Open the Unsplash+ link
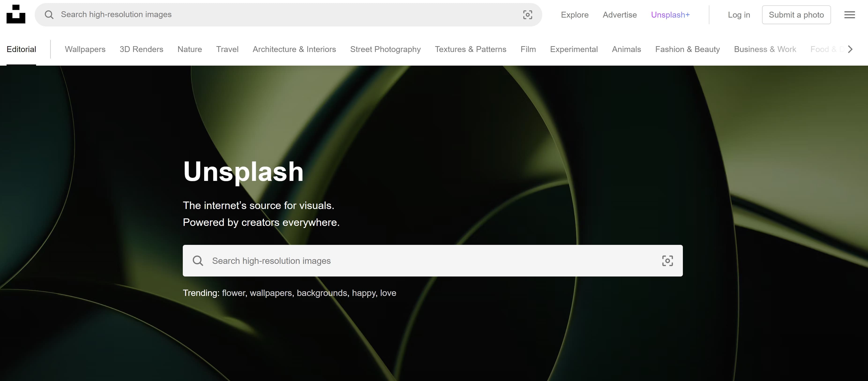Screen dimensions: 868x381 (x=670, y=15)
